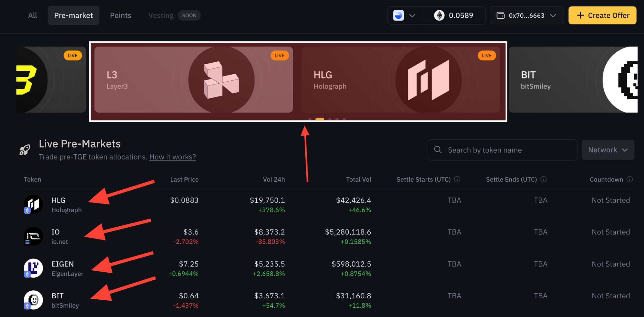
Task: Click the -2.702% price change
Action: (186, 242)
